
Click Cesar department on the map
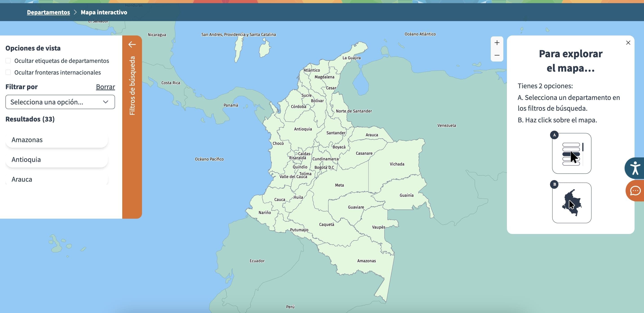pos(331,88)
